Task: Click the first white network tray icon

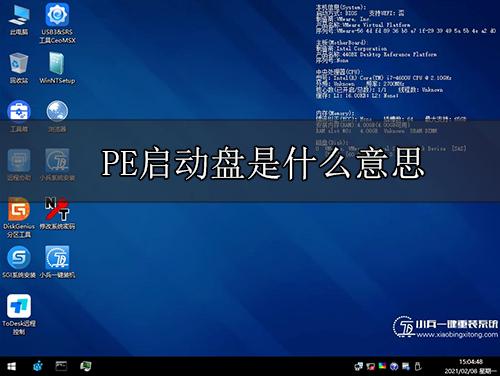Action: (359, 367)
